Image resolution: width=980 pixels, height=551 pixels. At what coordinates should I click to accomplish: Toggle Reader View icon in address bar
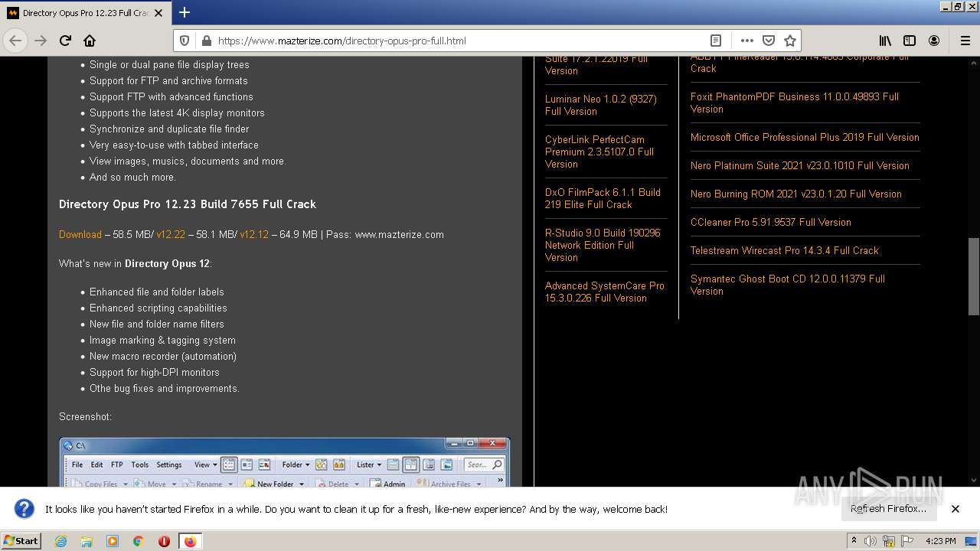pyautogui.click(x=715, y=41)
